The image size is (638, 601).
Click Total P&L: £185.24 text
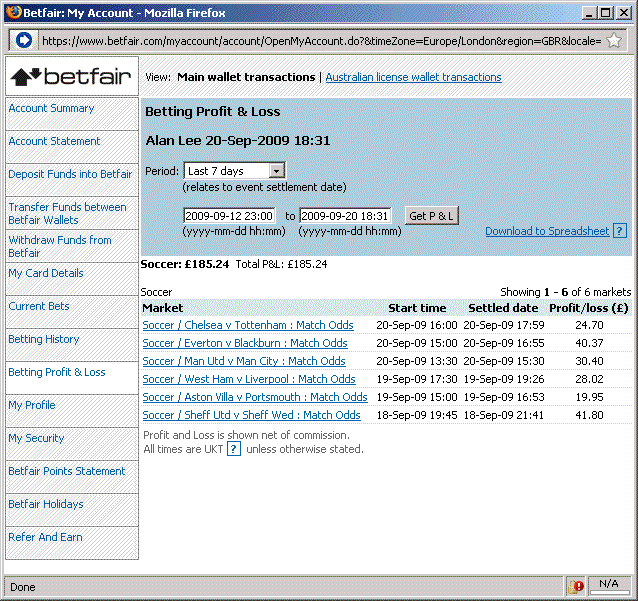(x=281, y=264)
